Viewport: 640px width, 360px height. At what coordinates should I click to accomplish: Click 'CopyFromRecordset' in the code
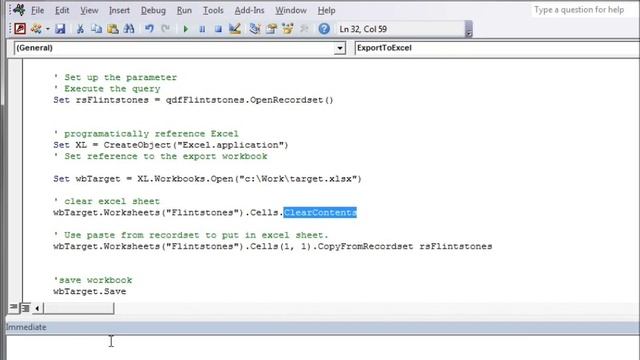click(x=365, y=247)
